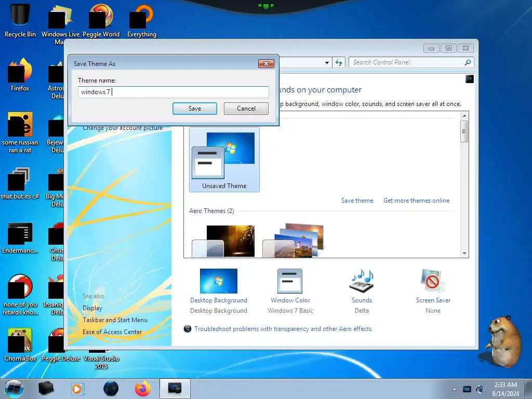Open the Peggle World desktop icon
Screen dimensions: 532x399
click(101, 20)
